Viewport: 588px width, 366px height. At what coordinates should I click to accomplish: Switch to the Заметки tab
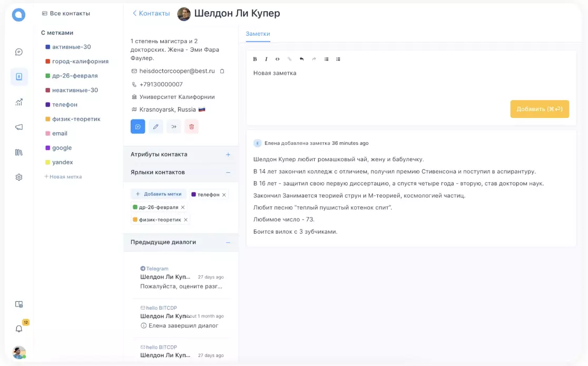[258, 34]
